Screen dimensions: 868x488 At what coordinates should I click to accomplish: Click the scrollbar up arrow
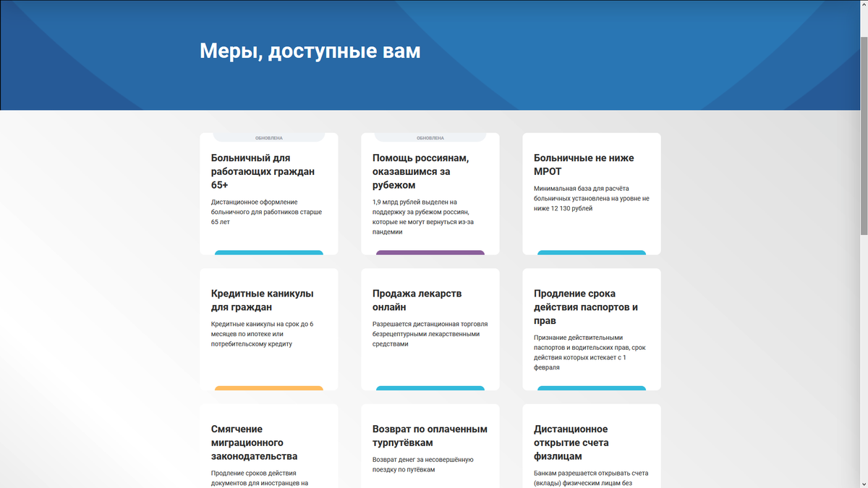(x=863, y=5)
